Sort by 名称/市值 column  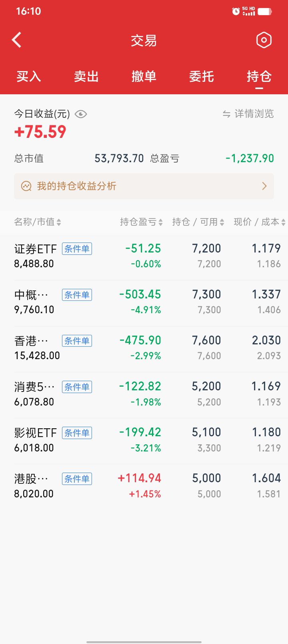click(x=38, y=222)
